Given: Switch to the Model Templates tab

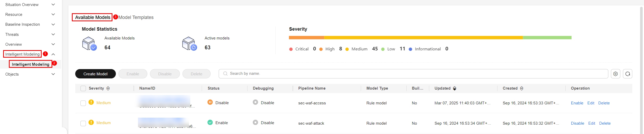Looking at the screenshot, I should click(136, 17).
